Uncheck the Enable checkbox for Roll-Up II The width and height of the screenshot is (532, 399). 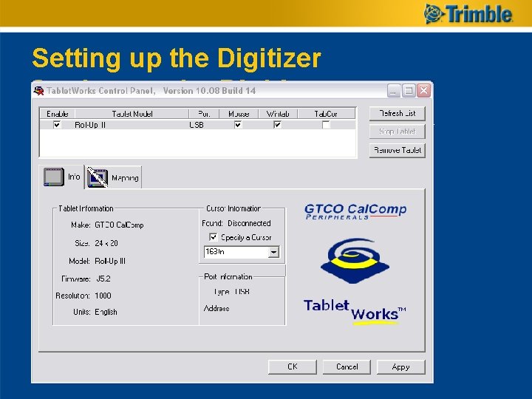[57, 125]
